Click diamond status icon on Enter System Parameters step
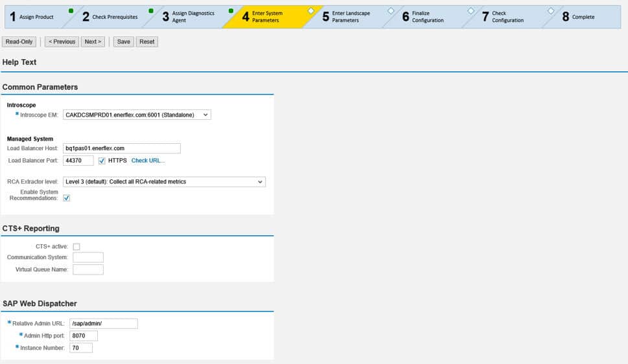Image resolution: width=628 pixels, height=364 pixels. tap(310, 11)
